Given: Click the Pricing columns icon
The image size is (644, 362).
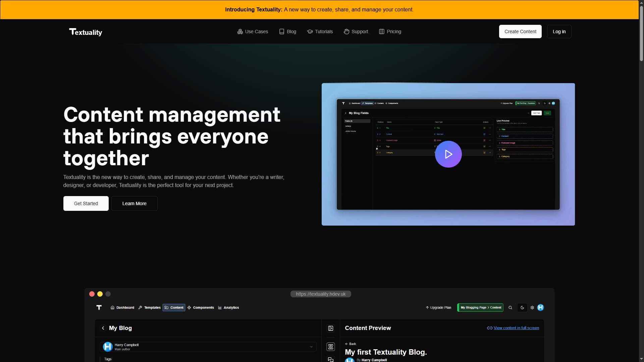Looking at the screenshot, I should click(x=382, y=32).
